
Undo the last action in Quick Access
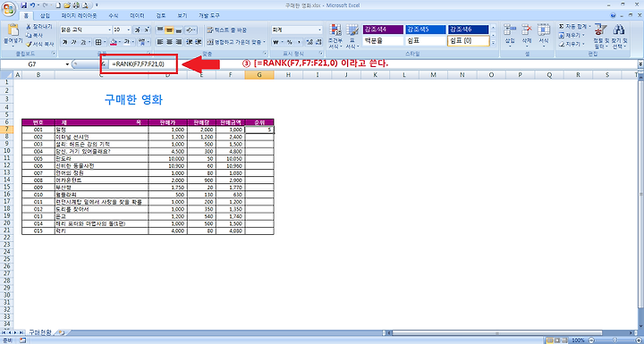tap(32, 5)
